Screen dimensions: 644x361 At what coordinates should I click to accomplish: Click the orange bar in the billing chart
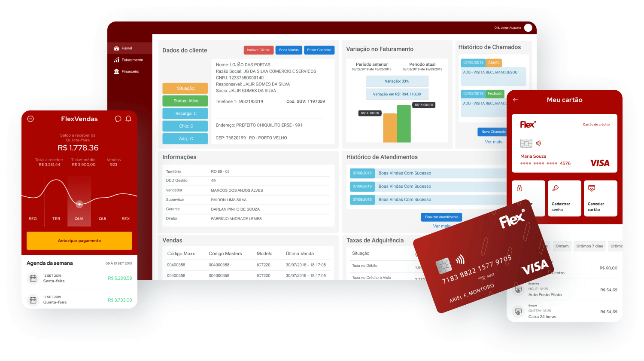coord(390,128)
